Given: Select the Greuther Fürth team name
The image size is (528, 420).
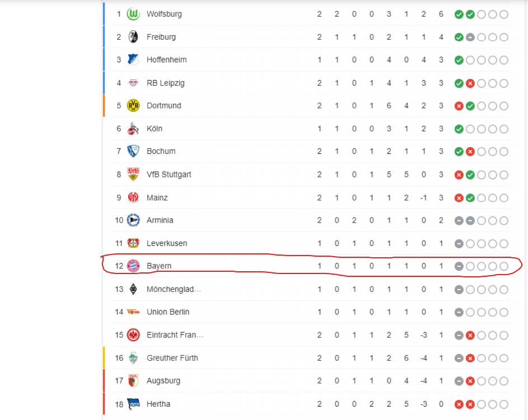Looking at the screenshot, I should (x=172, y=358).
